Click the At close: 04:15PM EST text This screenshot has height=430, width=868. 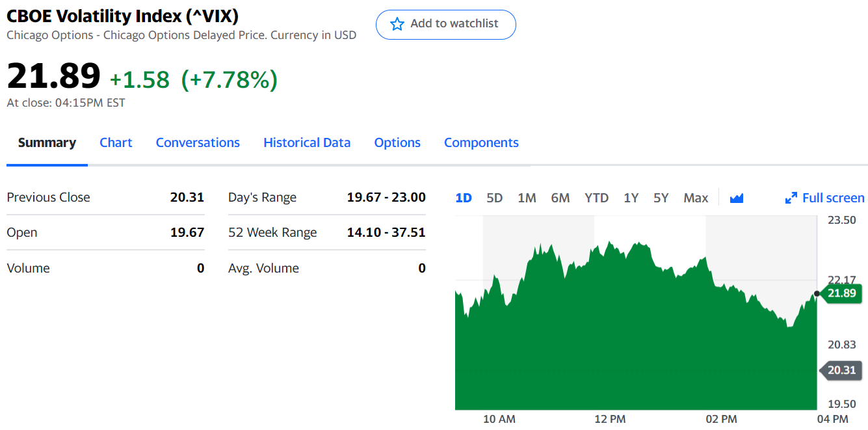point(66,103)
